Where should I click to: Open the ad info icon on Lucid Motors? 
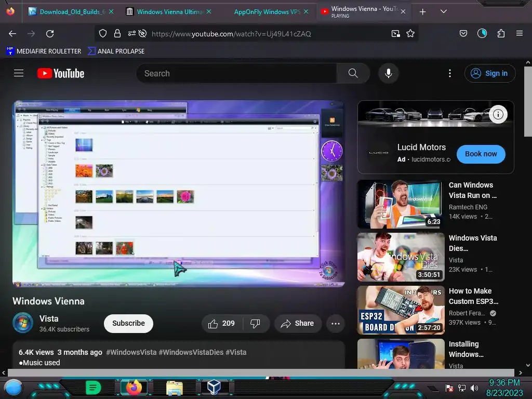(498, 114)
